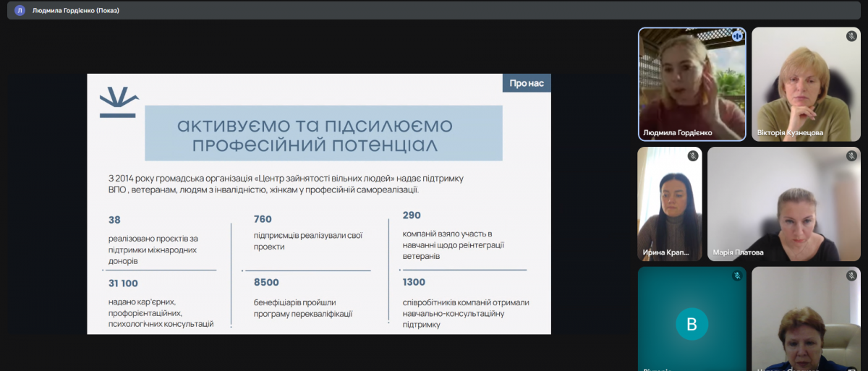Click the muted microphone icon on Вікторія Кузнецова's tile
The width and height of the screenshot is (868, 371).
click(852, 36)
